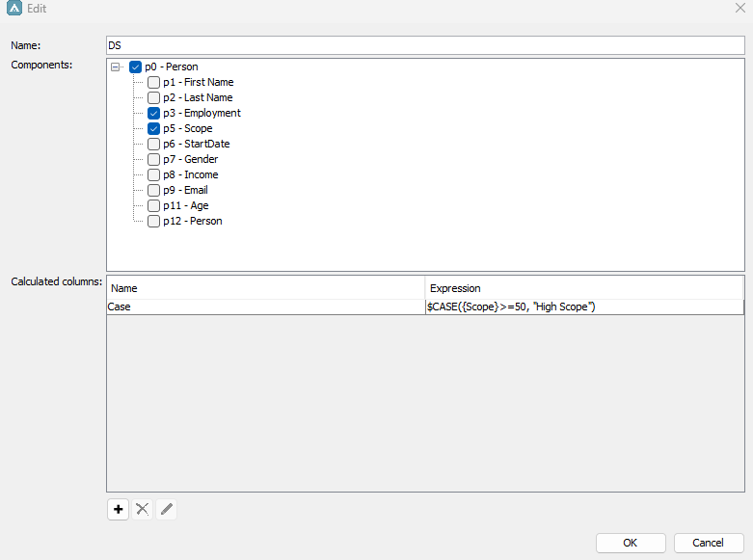Select the $CASE expression cell
The height and width of the screenshot is (560, 753).
[583, 307]
